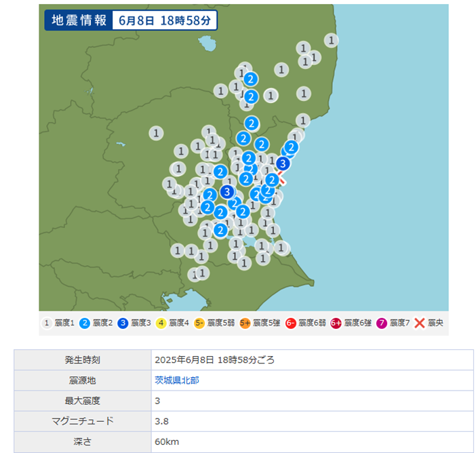
Task: Select the 震度3 dark-blue legend icon
Action: tap(123, 323)
